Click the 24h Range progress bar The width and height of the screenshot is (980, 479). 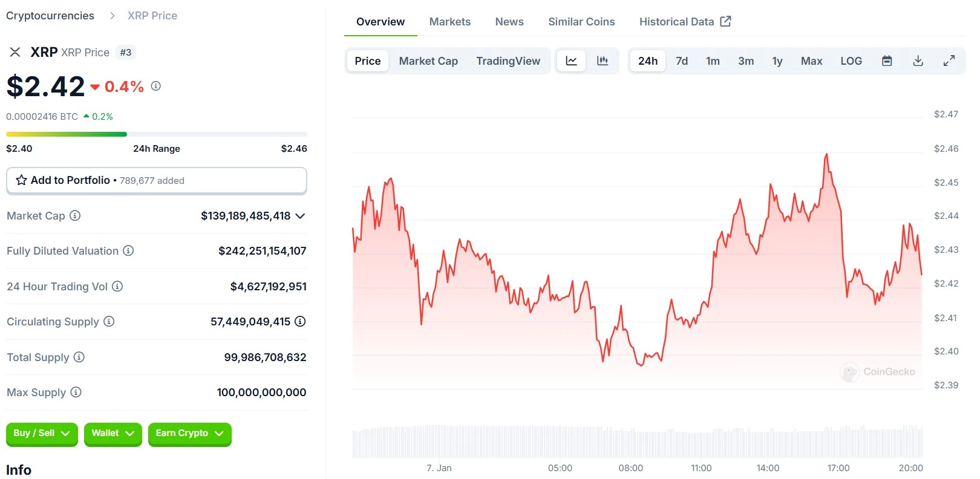(x=157, y=134)
